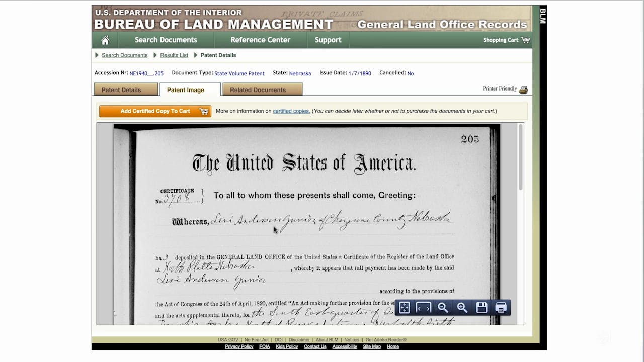Zoom out of the patent image
Screen dimensions: 644x362
(443, 307)
